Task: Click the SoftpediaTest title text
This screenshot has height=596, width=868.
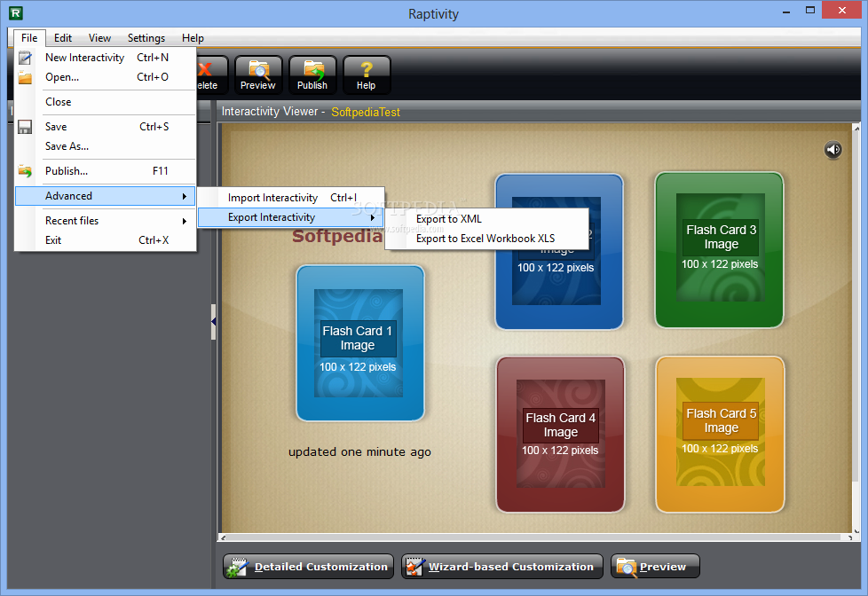Action: point(366,112)
